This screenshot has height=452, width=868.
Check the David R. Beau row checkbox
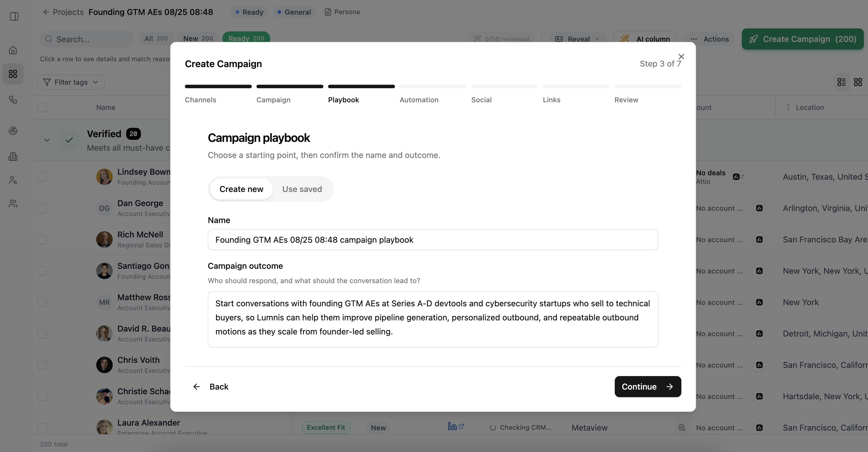pyautogui.click(x=42, y=333)
